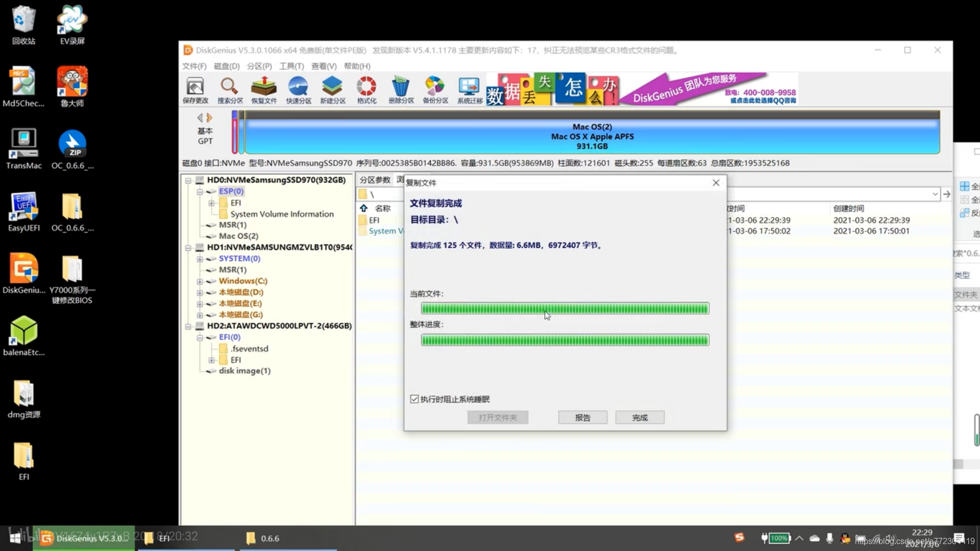Open the dmg资源 desktop folder
The image size is (980, 551).
coord(23,399)
